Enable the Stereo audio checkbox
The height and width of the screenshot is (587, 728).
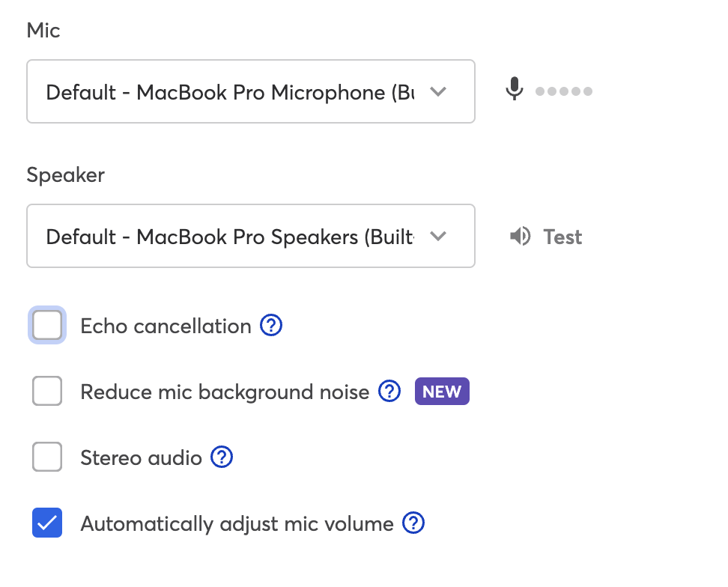pyautogui.click(x=47, y=457)
